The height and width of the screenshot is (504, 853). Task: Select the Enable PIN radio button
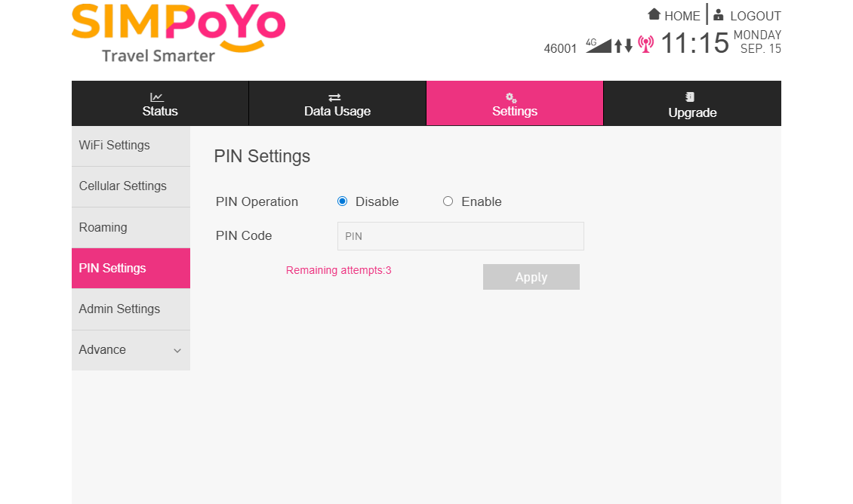pos(448,201)
